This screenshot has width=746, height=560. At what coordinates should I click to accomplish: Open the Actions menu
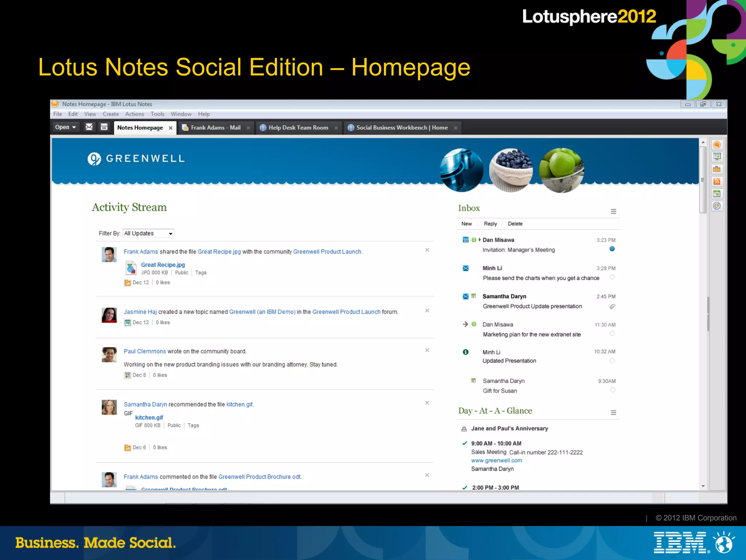click(x=135, y=114)
